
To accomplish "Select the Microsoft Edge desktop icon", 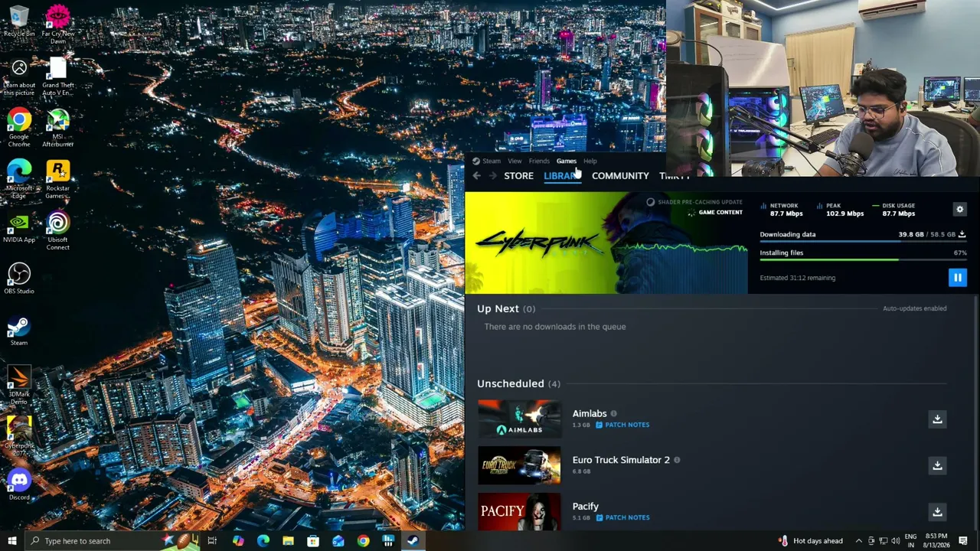I will pyautogui.click(x=19, y=179).
